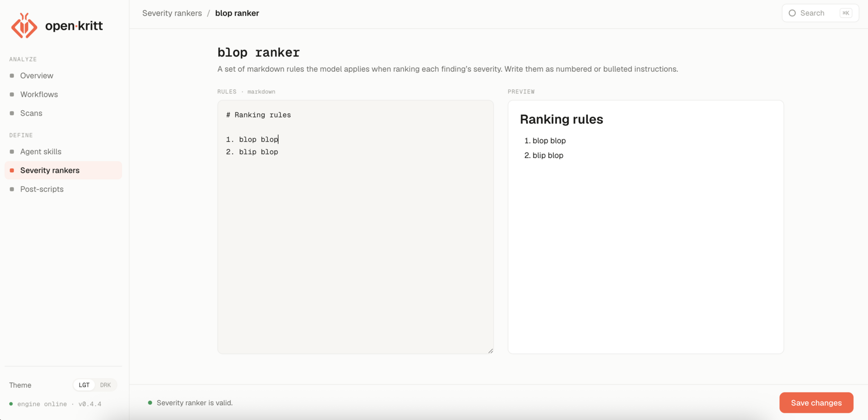The image size is (868, 420).
Task: Click the bullet icon next to Overview
Action: 12,76
